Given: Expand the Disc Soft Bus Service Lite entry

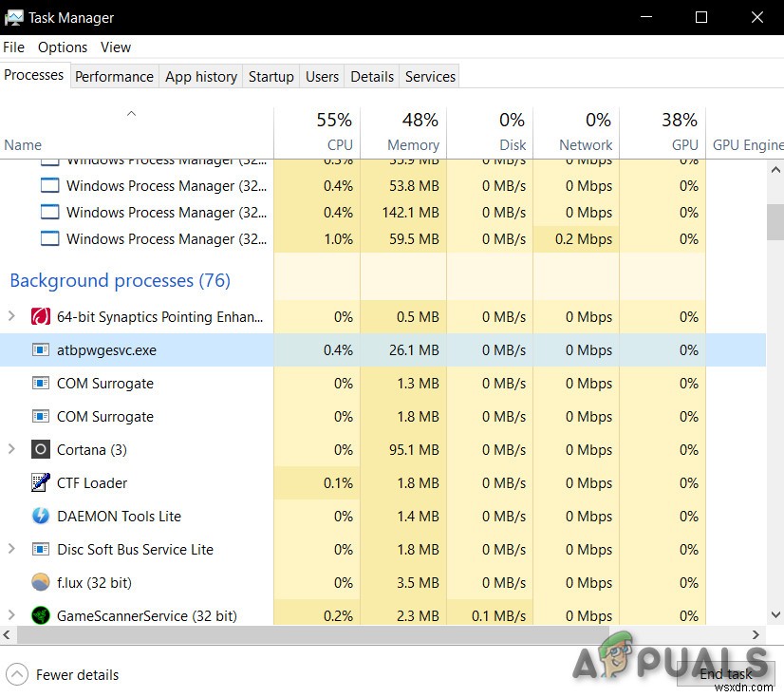Looking at the screenshot, I should click(11, 549).
